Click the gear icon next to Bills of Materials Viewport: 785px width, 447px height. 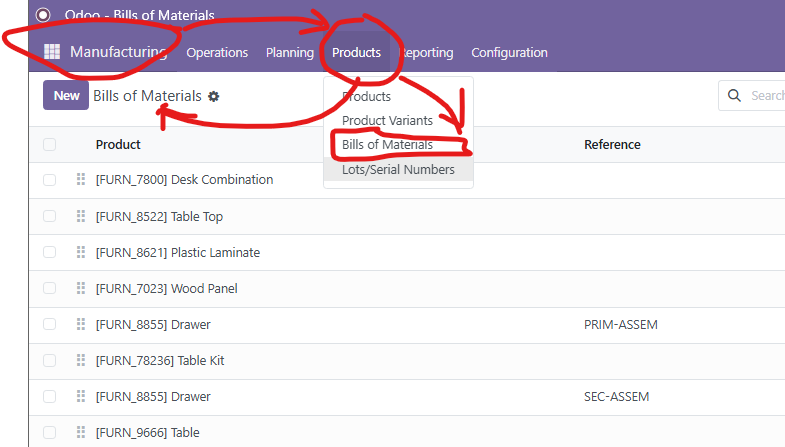tap(213, 96)
